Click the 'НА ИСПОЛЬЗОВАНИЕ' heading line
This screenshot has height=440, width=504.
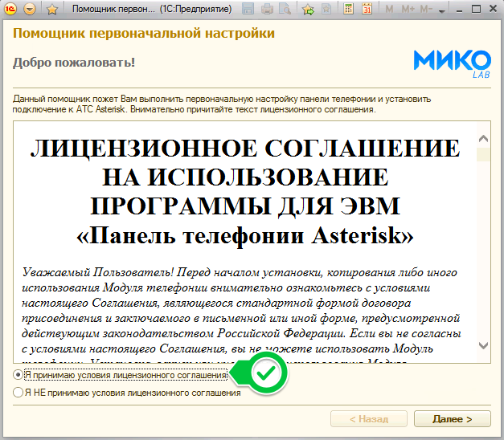245,177
